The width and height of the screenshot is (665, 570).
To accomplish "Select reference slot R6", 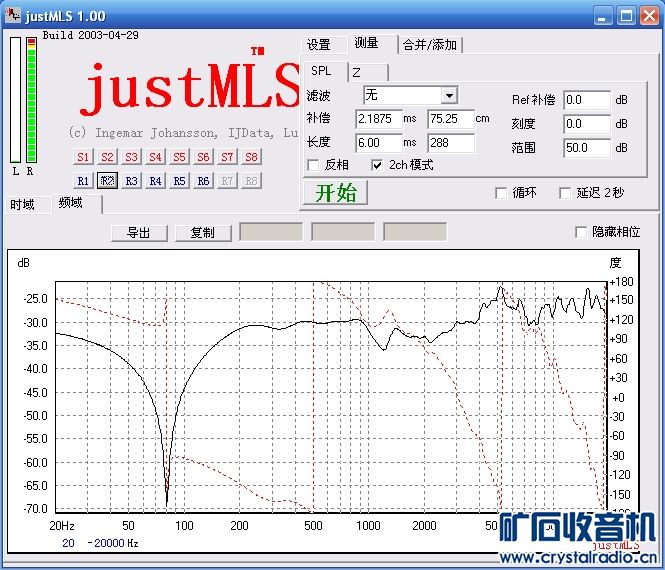I will tap(203, 181).
